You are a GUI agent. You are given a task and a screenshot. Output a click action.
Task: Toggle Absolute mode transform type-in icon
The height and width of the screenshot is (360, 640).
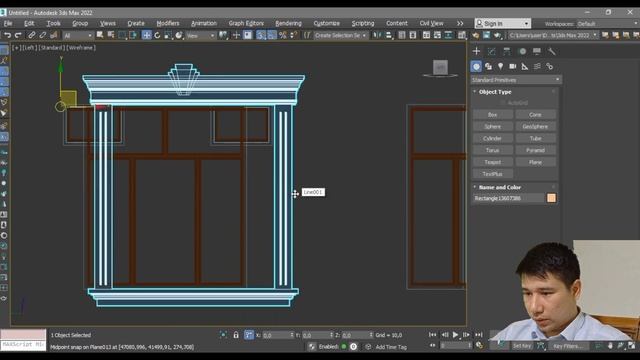pyautogui.click(x=249, y=335)
